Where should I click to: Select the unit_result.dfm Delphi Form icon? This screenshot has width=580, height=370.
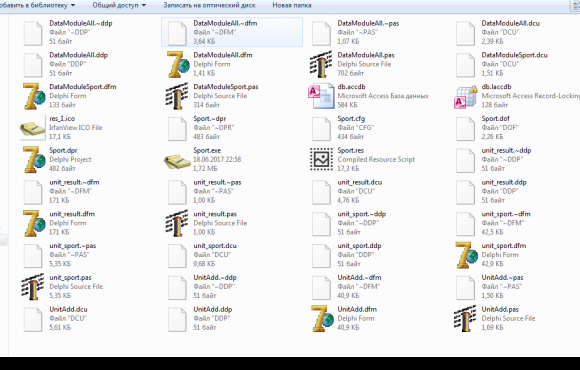click(x=34, y=223)
